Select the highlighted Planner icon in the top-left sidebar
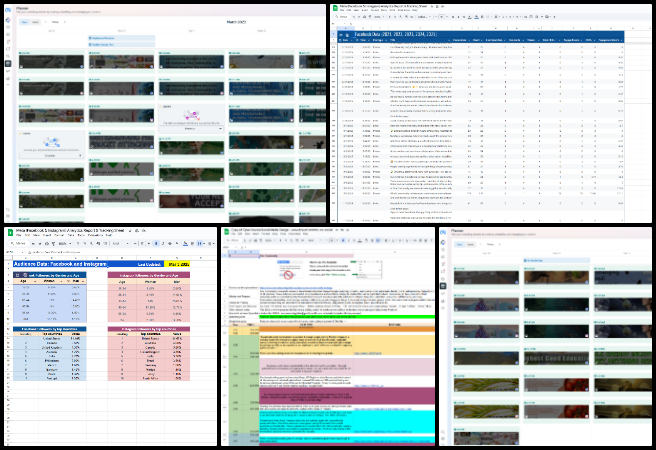 8,64
